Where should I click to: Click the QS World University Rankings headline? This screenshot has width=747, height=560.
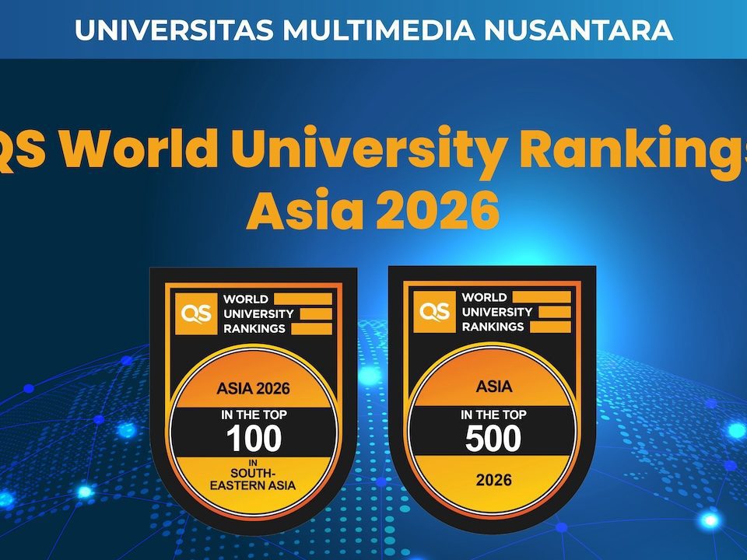pyautogui.click(x=373, y=148)
